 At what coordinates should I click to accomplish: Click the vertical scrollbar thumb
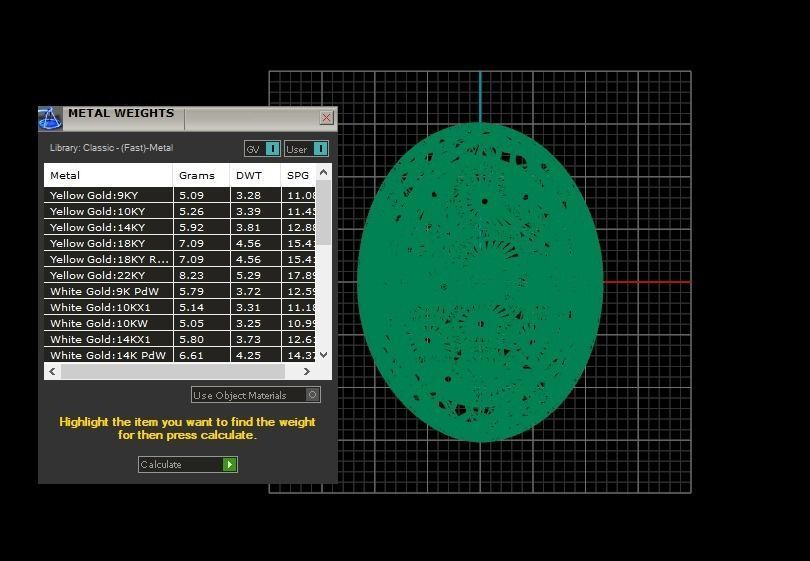tap(323, 212)
